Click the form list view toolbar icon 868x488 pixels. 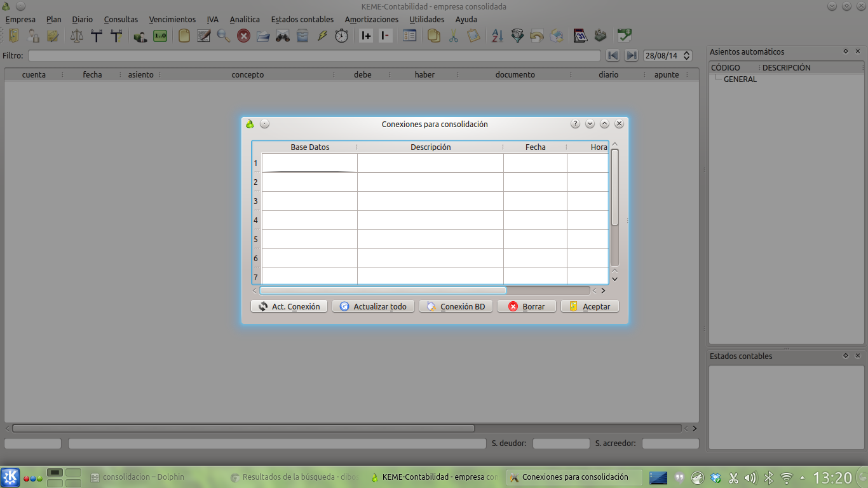(410, 36)
